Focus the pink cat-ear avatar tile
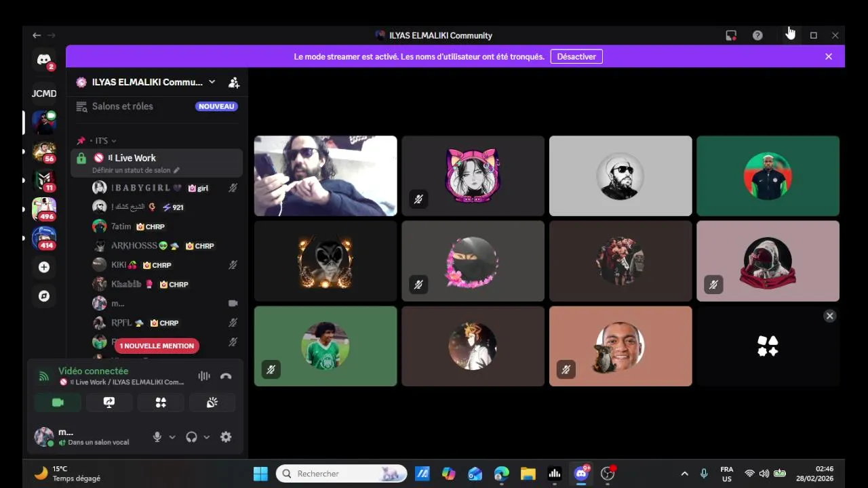The width and height of the screenshot is (868, 488). click(473, 176)
